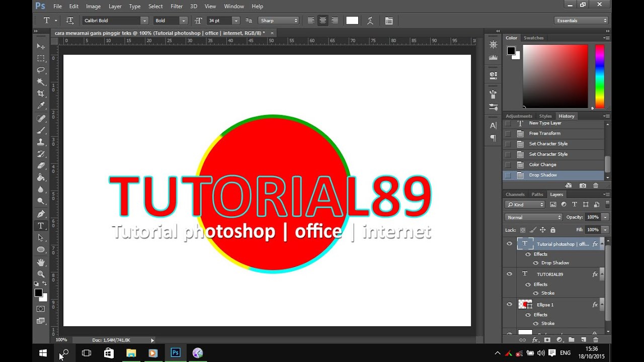This screenshot has height=362, width=644.
Task: Toggle Stroke effect of Ellipse 1 layer
Action: click(536, 323)
